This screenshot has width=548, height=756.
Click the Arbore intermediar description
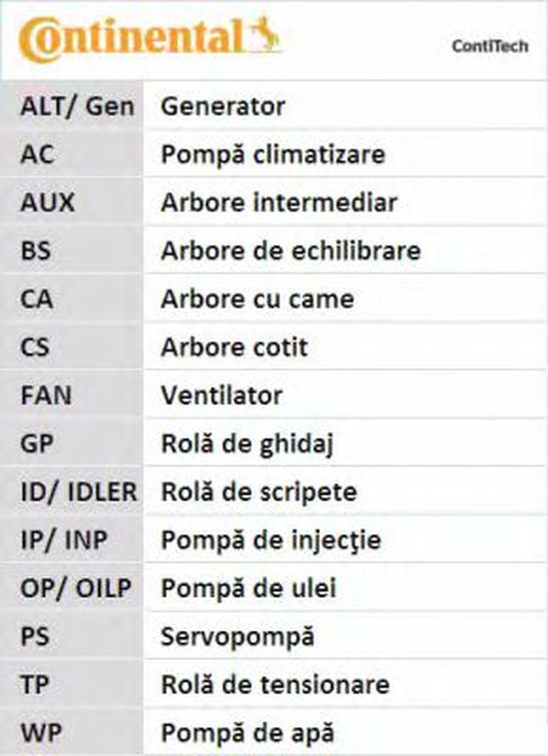278,203
